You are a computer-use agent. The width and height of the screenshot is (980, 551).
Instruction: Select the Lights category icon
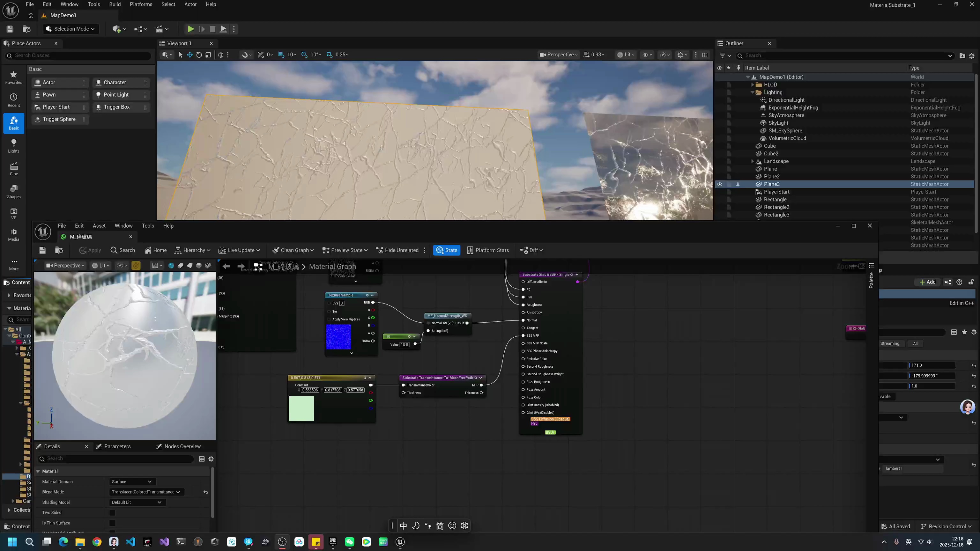[14, 146]
